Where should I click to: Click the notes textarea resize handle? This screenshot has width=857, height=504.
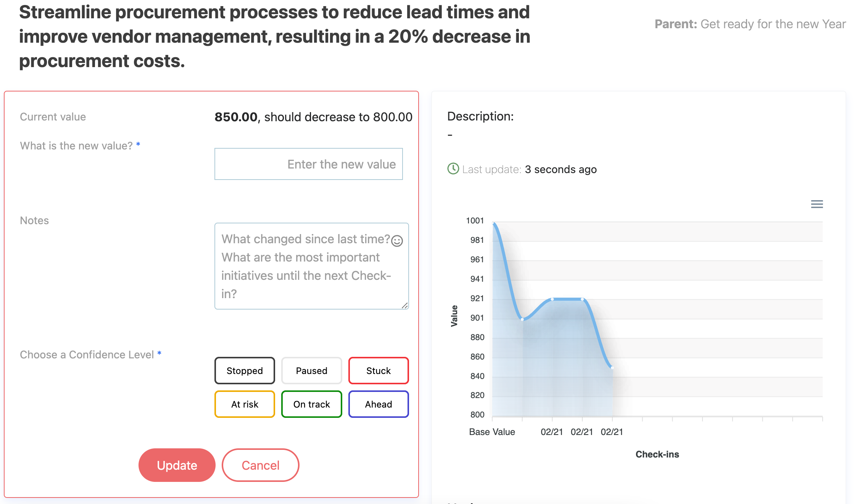point(405,305)
